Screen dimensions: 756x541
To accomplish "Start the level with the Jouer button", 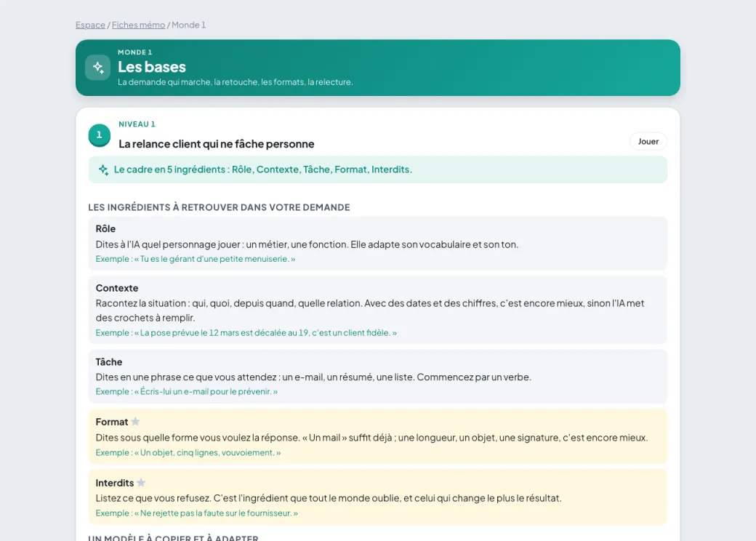I will click(x=648, y=141).
